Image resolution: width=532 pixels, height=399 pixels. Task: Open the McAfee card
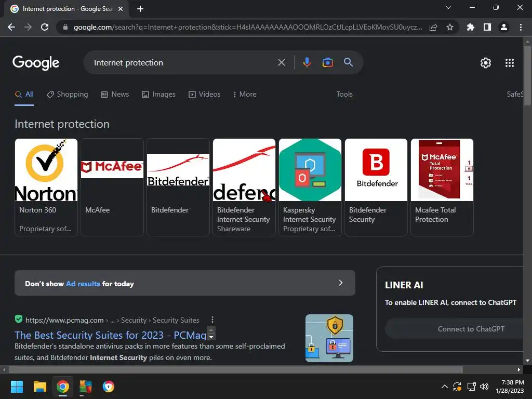[x=112, y=187]
